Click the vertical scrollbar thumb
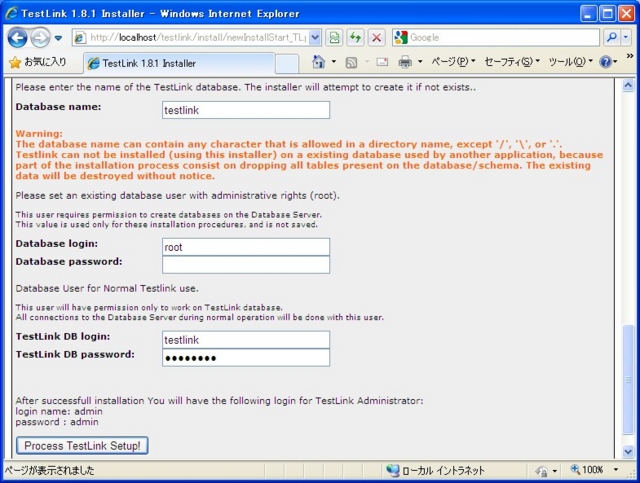Image resolution: width=640 pixels, height=483 pixels. point(628,380)
